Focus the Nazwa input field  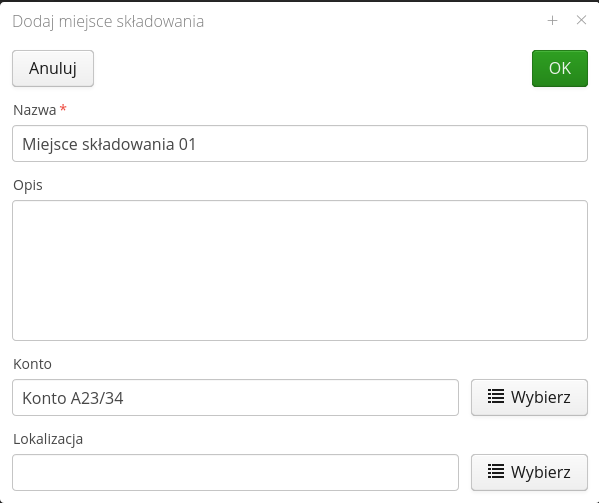300,144
